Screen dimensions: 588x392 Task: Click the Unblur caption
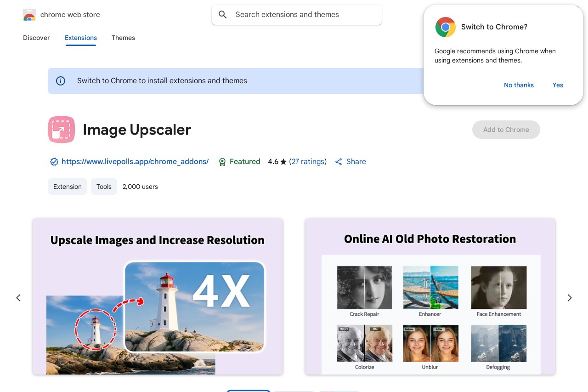tap(430, 367)
